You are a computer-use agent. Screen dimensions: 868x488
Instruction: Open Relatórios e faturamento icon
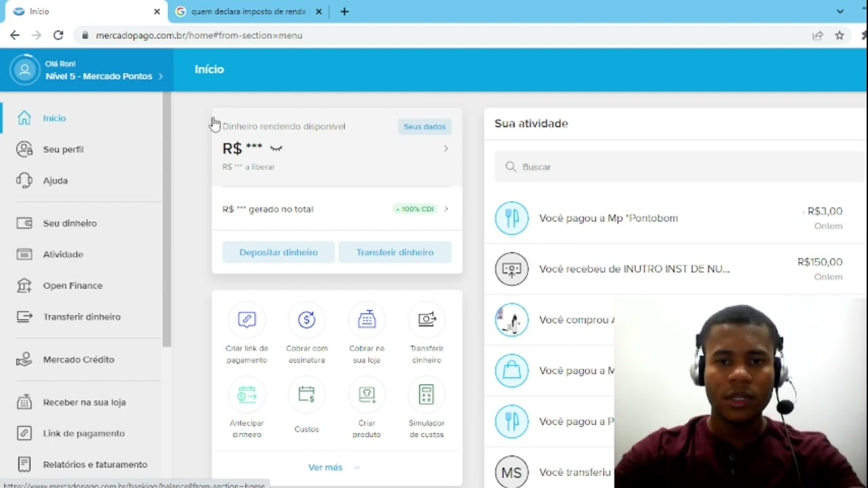[24, 464]
